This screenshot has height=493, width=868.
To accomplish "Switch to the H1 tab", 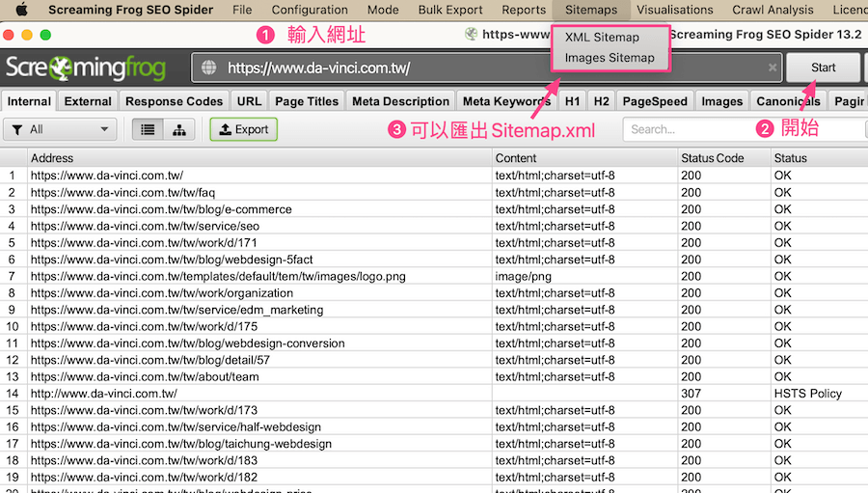I will (x=572, y=101).
